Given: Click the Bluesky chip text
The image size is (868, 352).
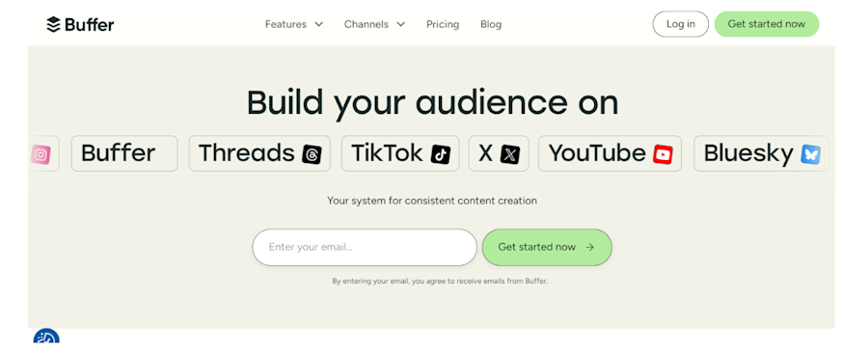Looking at the screenshot, I should (748, 154).
